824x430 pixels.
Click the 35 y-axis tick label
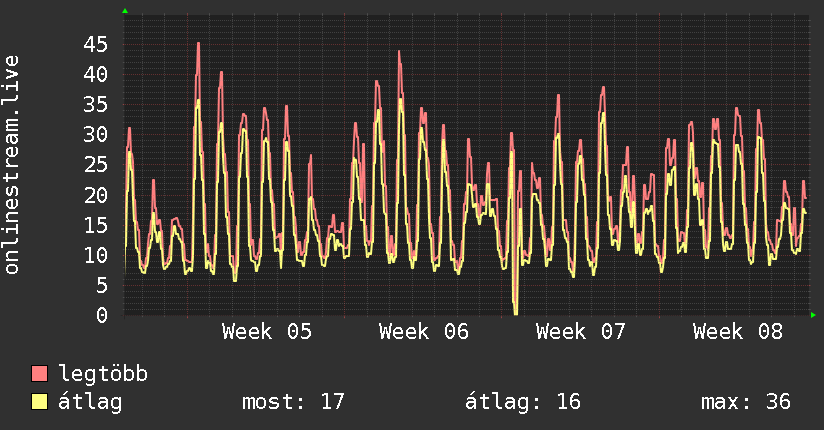coord(96,105)
